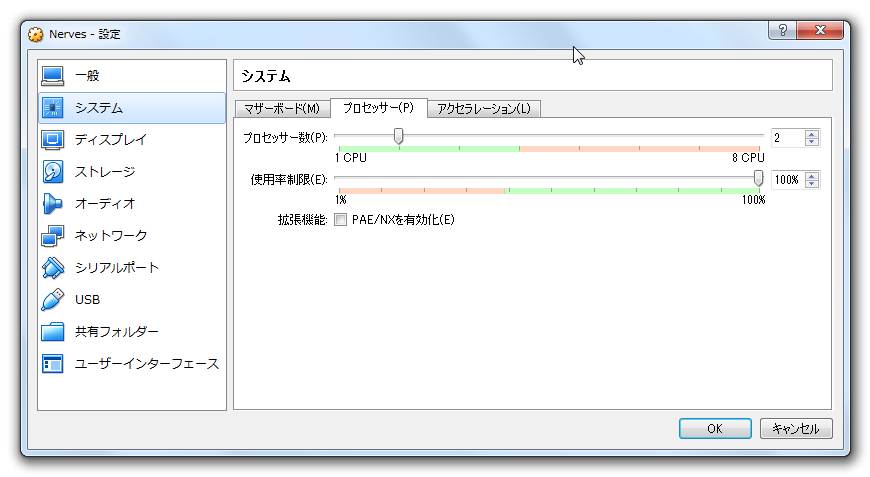Viewport: 870px width, 477px height.
Task: Open the ディスプレイ settings category
Action: coord(132,140)
